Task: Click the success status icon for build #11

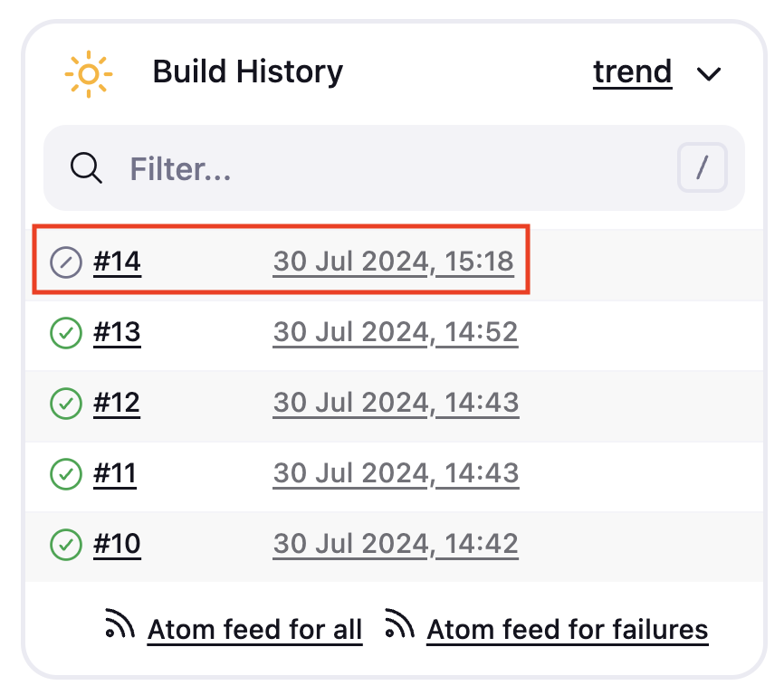Action: pyautogui.click(x=66, y=473)
